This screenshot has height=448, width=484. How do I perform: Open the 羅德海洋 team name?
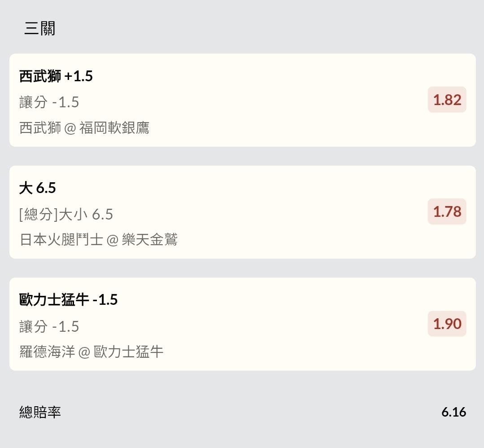47,351
